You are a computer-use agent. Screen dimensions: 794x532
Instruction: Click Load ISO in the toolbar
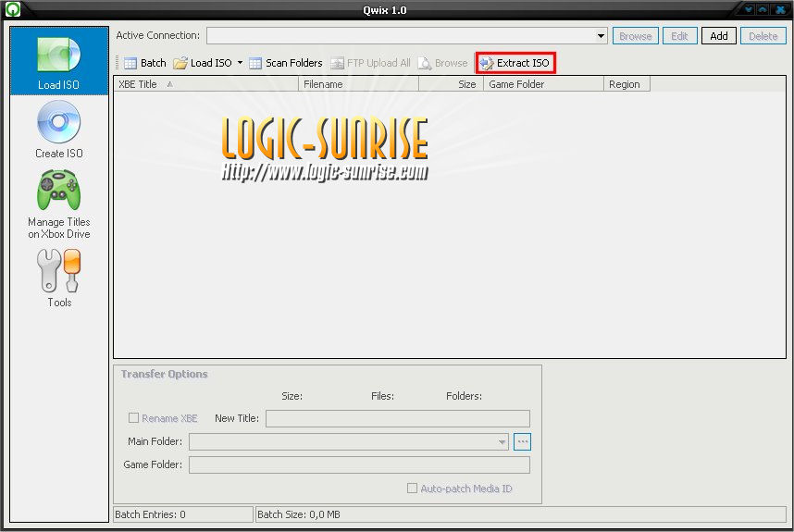click(x=203, y=63)
